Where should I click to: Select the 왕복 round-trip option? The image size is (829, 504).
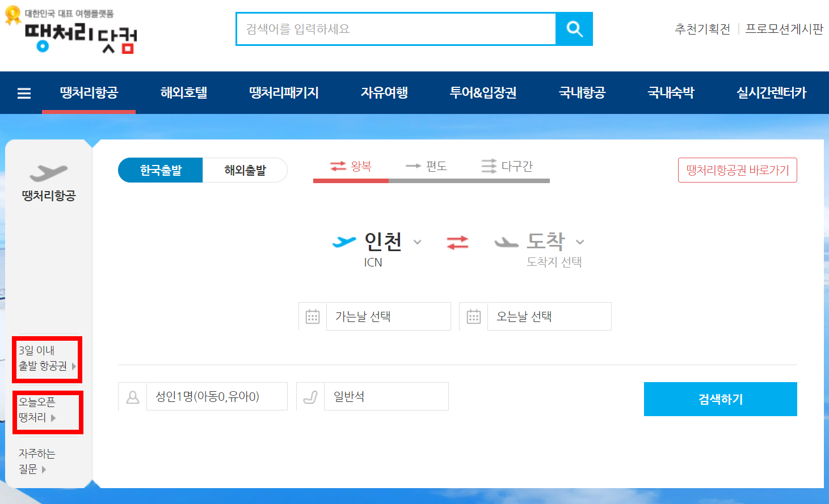[350, 166]
